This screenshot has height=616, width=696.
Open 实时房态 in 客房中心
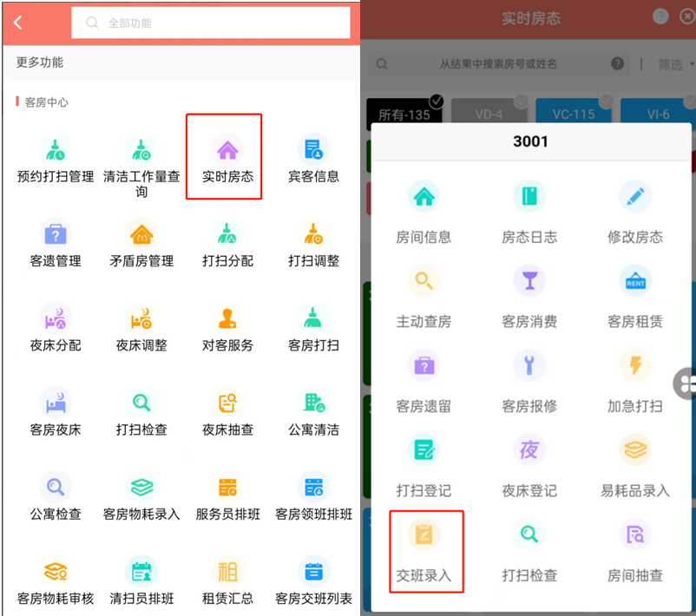[227, 159]
